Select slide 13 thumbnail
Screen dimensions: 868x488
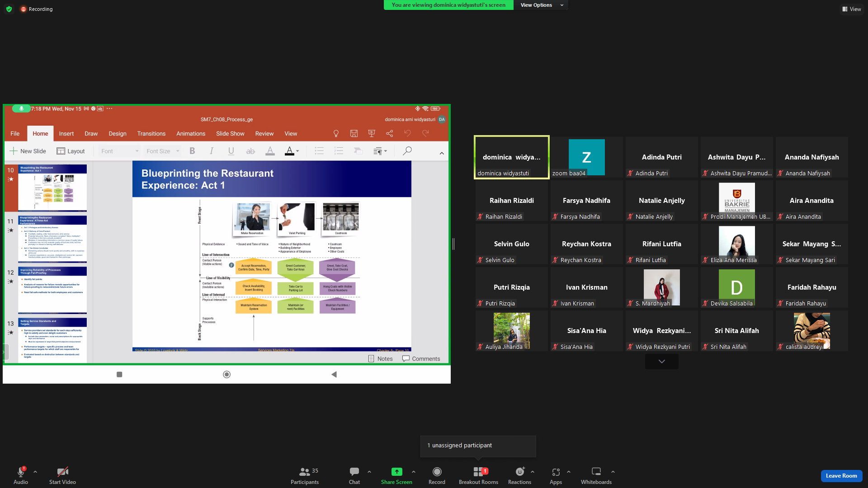click(52, 340)
